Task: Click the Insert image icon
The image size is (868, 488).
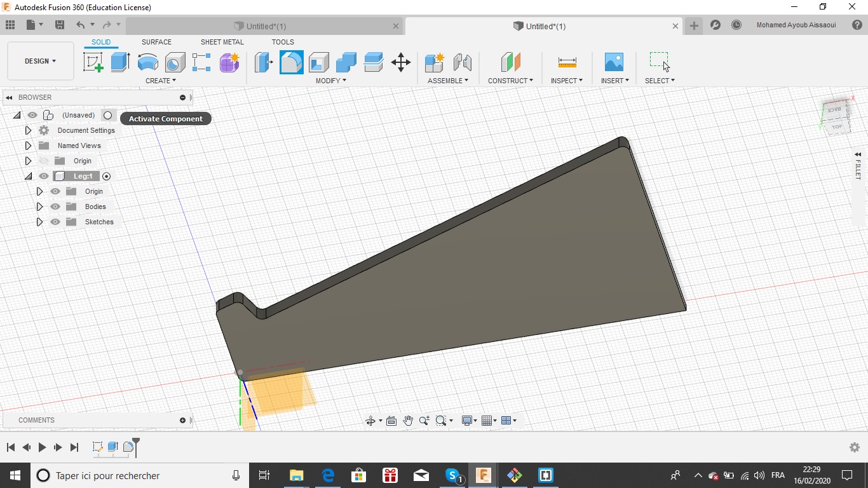Action: click(614, 62)
